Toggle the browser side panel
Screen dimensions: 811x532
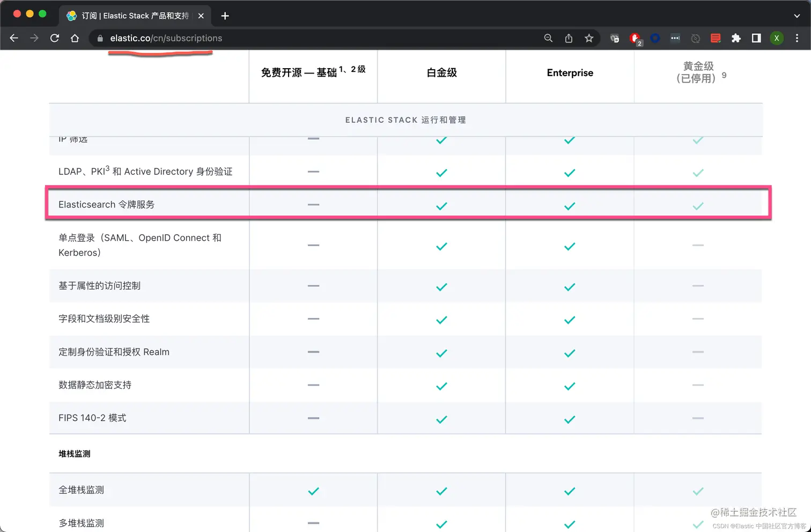[x=756, y=38]
